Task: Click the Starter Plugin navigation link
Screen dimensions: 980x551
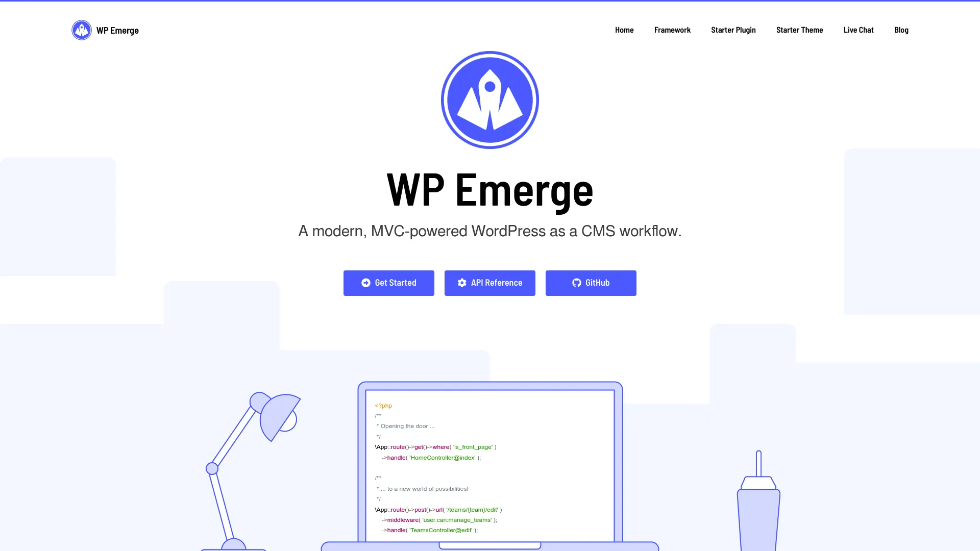Action: pyautogui.click(x=733, y=29)
